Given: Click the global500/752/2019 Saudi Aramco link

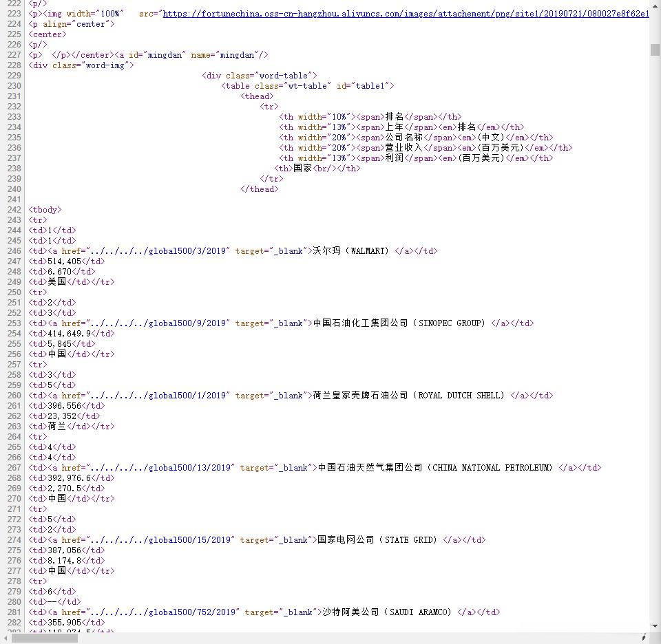Looking at the screenshot, I should coord(162,612).
